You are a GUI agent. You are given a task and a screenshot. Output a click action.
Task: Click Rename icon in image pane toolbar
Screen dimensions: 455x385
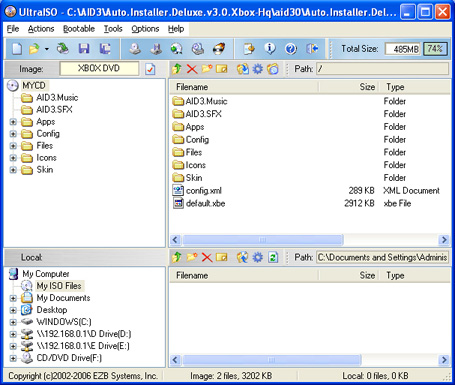(x=222, y=69)
